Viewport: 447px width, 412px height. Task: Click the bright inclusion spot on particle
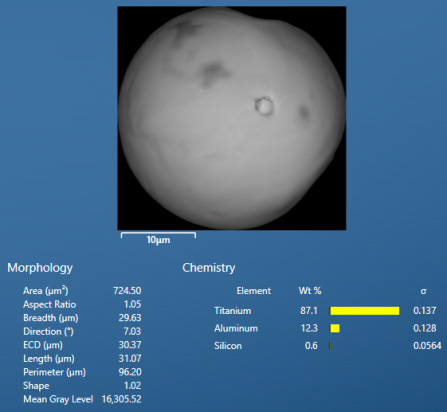pos(264,106)
